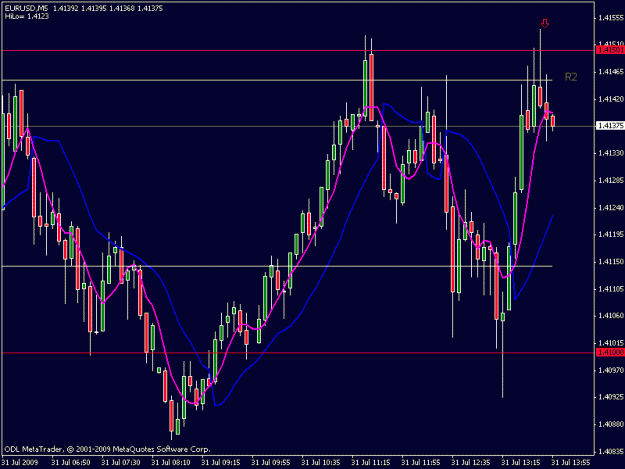Click the 31 Jul 06:50 time label

[x=71, y=462]
